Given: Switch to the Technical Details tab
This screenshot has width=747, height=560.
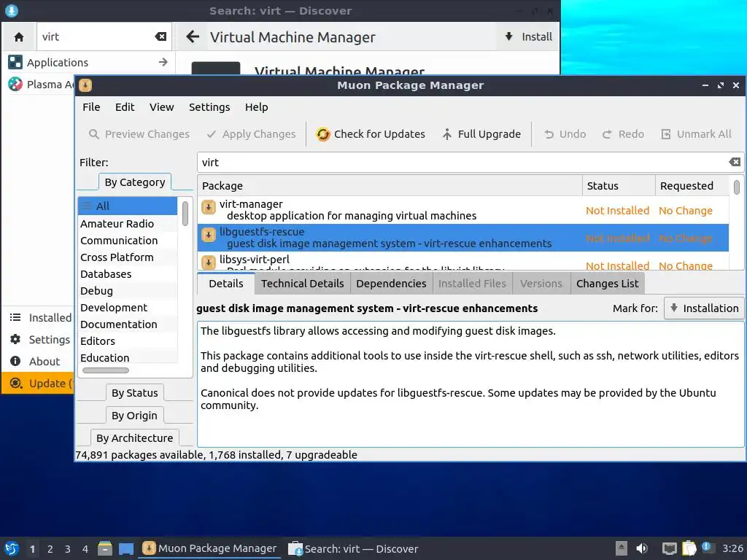Looking at the screenshot, I should (x=303, y=284).
